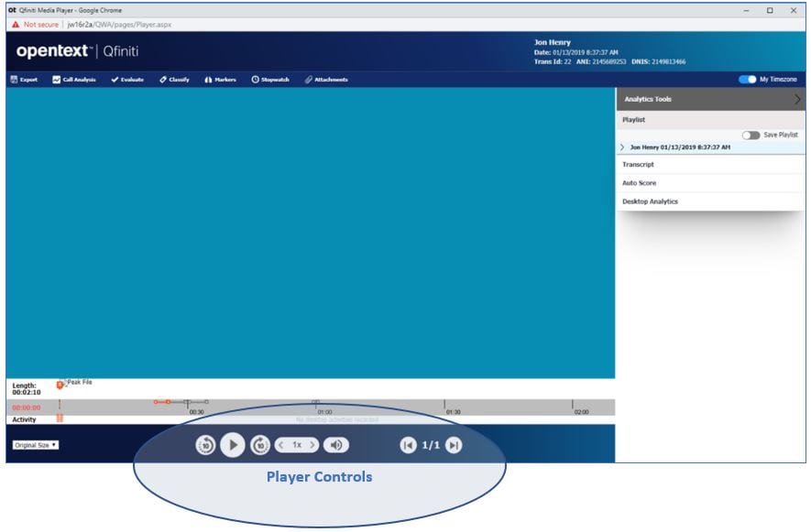Open Call Analysis
The image size is (811, 532).
pos(73,80)
